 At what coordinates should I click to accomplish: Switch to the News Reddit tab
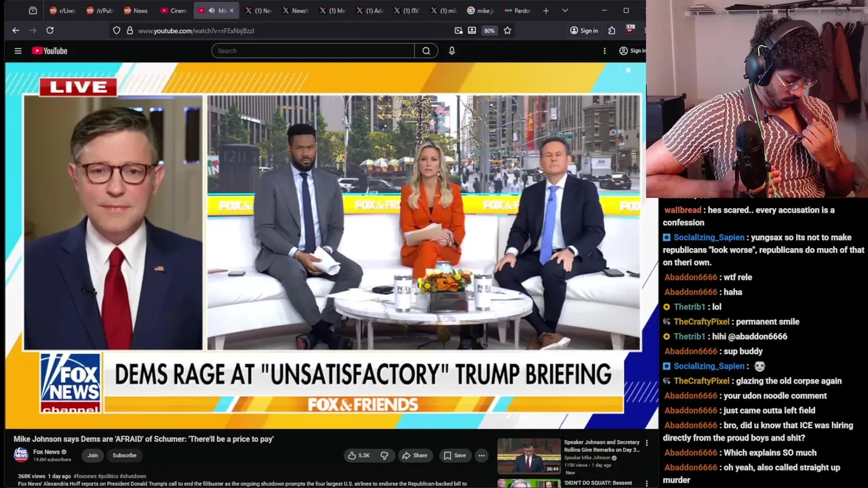[x=136, y=11]
